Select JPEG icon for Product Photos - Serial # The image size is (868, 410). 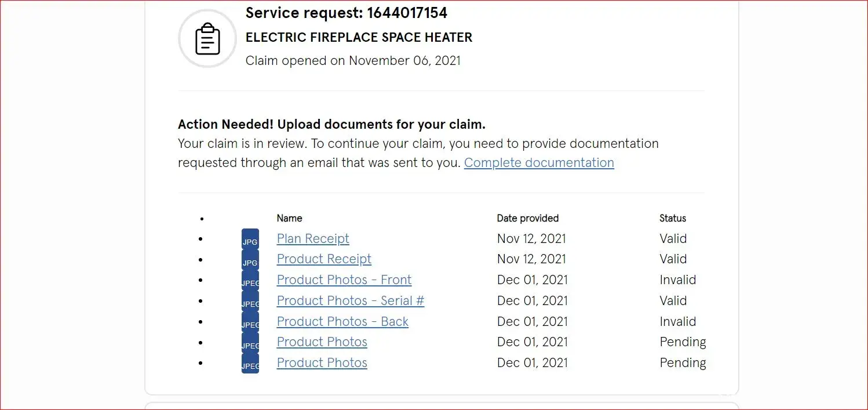coord(250,302)
